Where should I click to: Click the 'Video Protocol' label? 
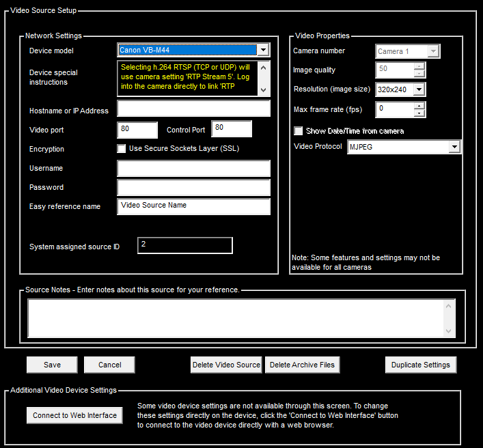318,146
